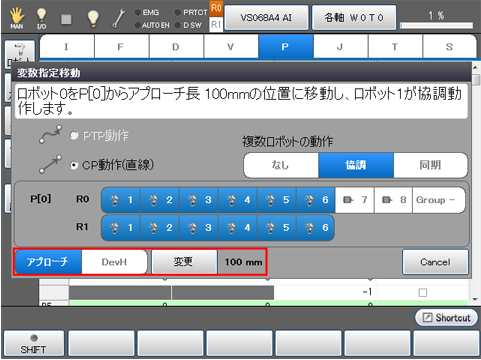Switch to the S variable tab
The image size is (481, 360).
click(449, 47)
